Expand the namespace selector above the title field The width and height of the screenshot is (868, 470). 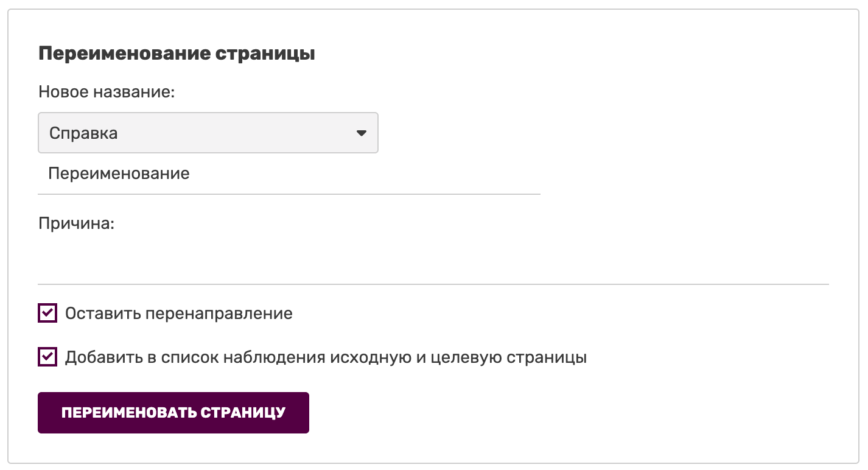208,133
